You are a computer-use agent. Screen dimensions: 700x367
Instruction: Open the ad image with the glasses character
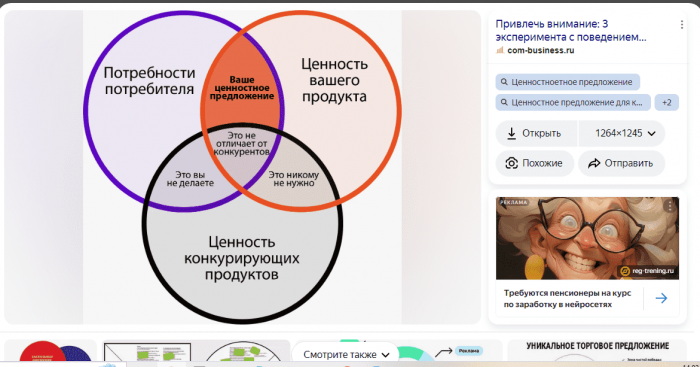[x=587, y=238]
